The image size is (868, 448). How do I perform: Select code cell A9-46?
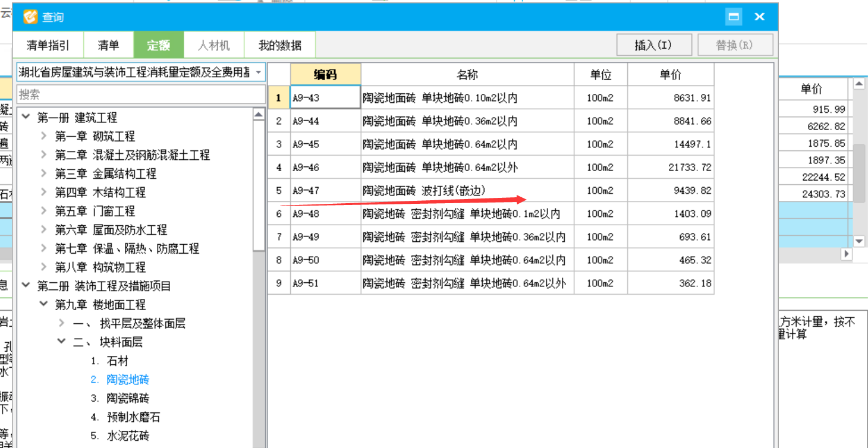click(325, 168)
